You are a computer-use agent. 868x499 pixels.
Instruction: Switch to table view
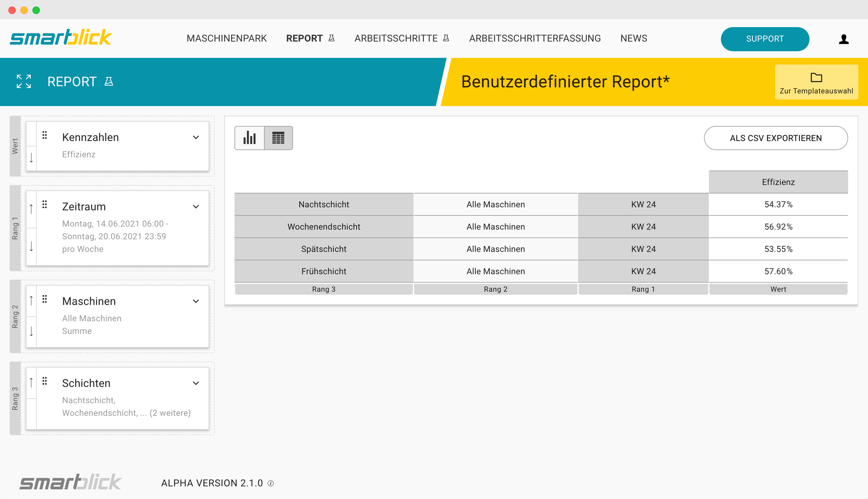tap(278, 138)
